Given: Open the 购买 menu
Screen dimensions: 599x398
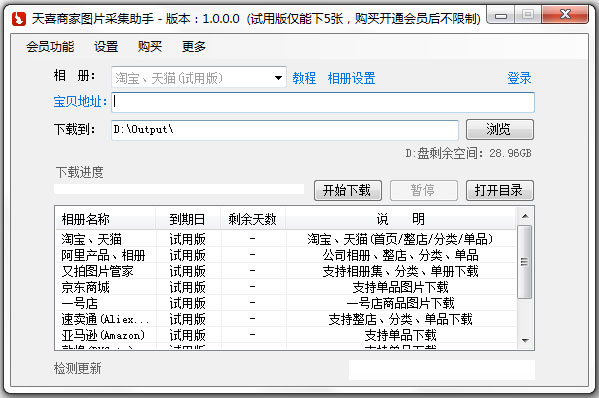Looking at the screenshot, I should (150, 47).
